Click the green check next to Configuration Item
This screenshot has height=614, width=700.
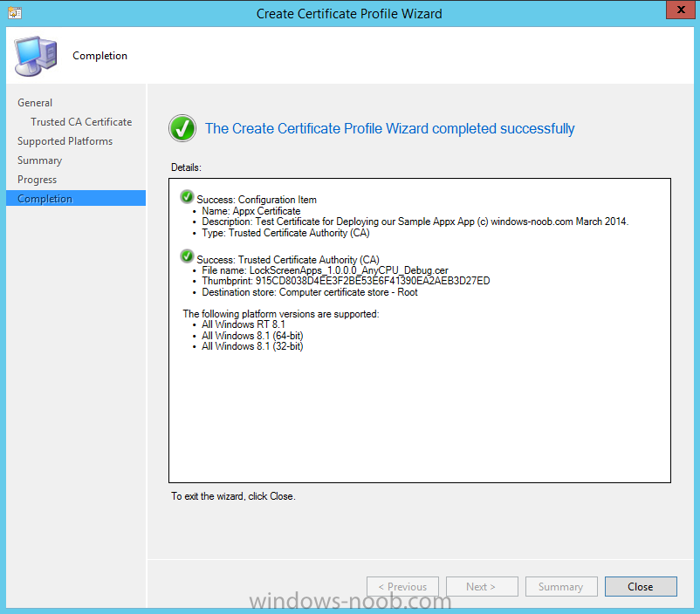pos(187,196)
